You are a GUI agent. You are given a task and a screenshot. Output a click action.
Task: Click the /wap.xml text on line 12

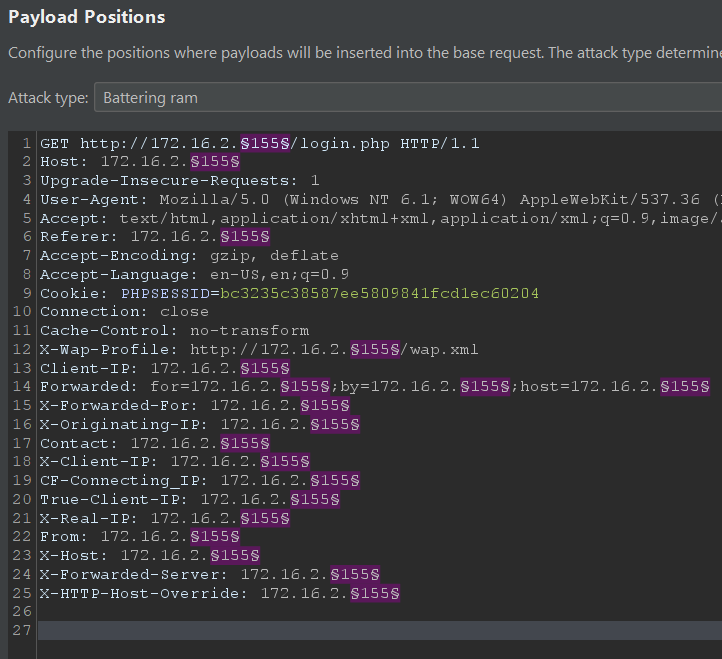(440, 350)
